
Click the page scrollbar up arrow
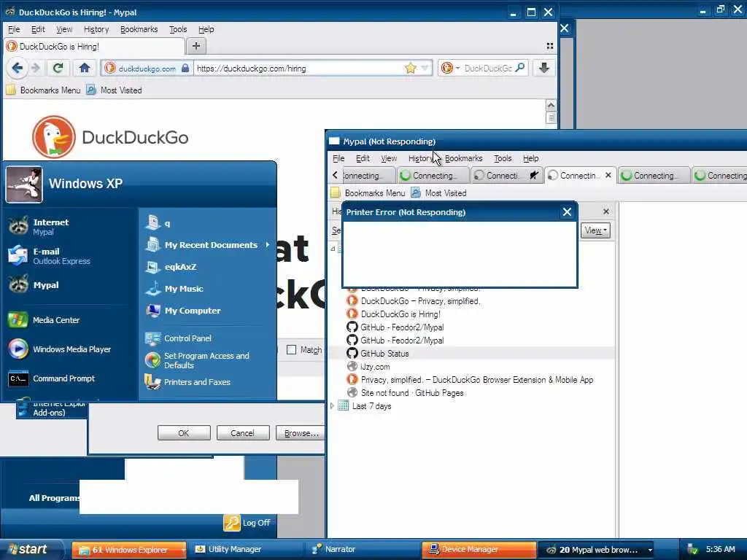(551, 105)
